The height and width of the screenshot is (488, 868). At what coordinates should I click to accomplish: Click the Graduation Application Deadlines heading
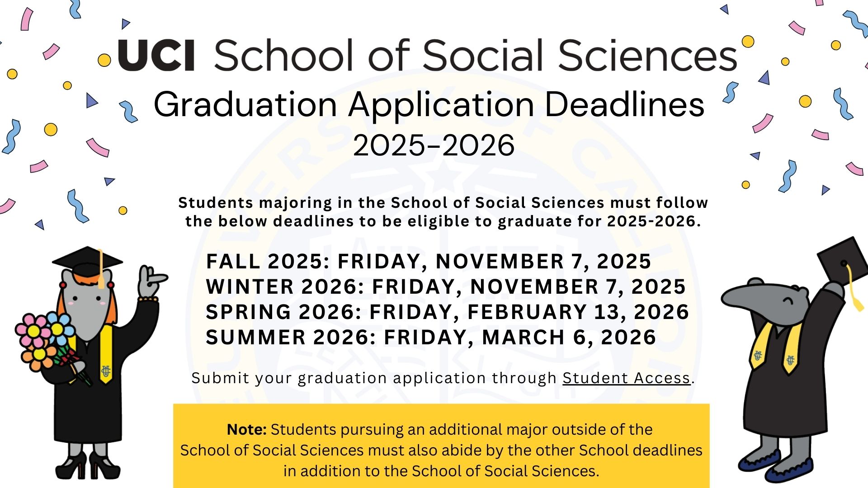click(429, 105)
